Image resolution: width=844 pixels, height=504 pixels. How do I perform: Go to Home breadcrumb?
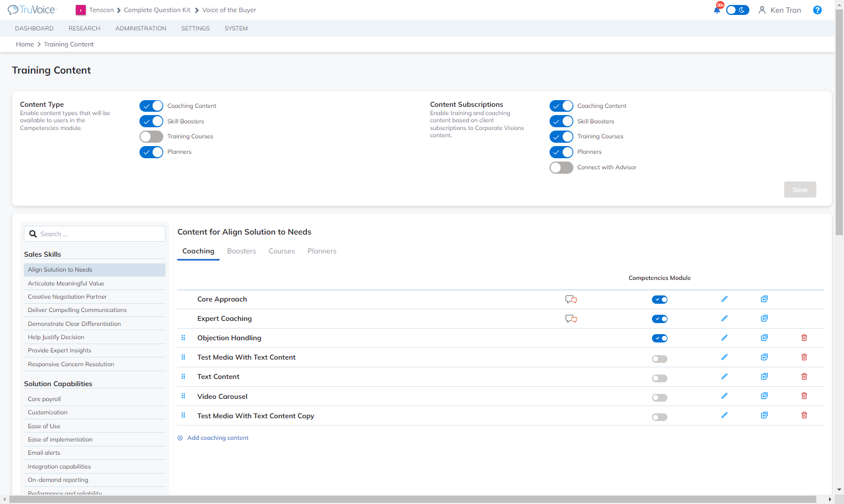[x=25, y=44]
